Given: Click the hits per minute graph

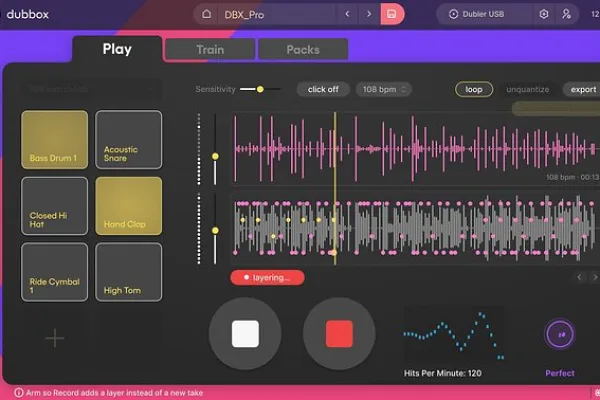Looking at the screenshot, I should click(453, 335).
